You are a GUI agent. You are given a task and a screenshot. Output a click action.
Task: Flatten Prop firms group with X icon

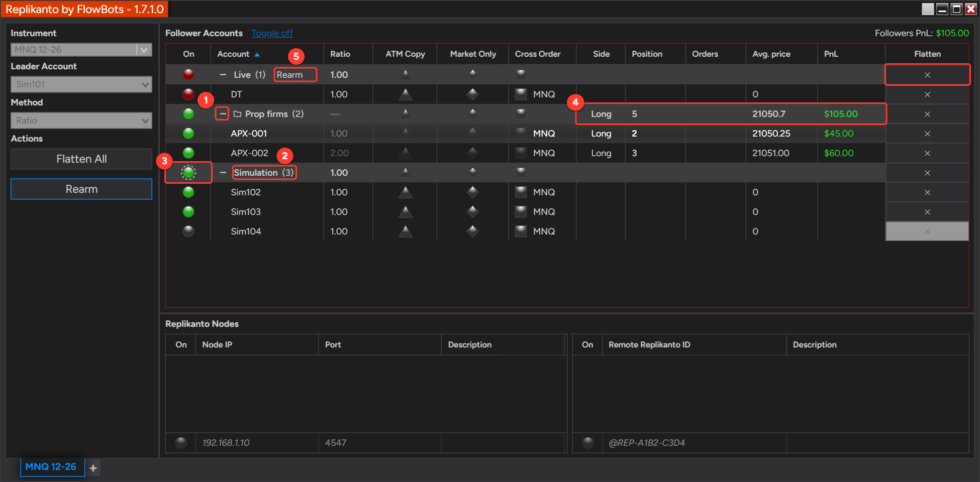click(x=927, y=114)
